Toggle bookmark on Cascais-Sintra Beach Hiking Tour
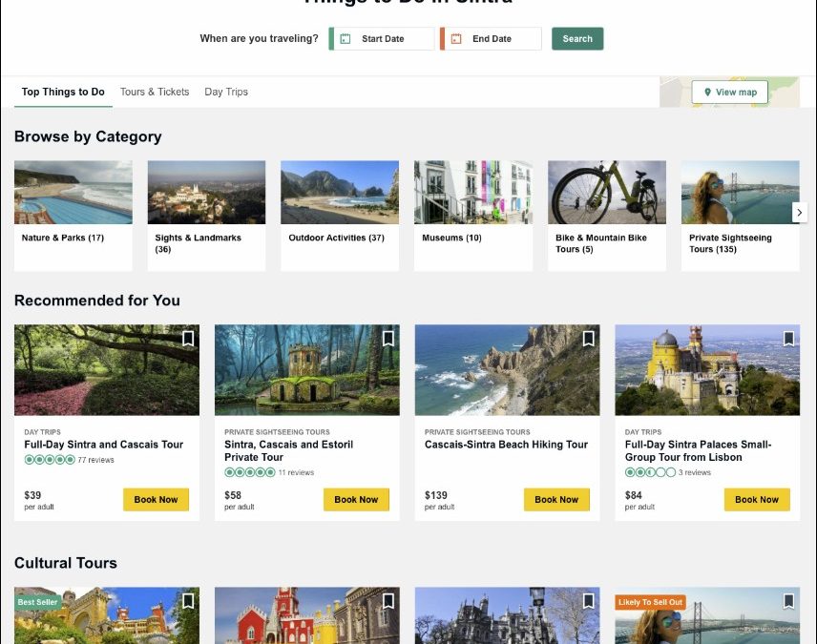This screenshot has height=644, width=817. click(x=589, y=339)
